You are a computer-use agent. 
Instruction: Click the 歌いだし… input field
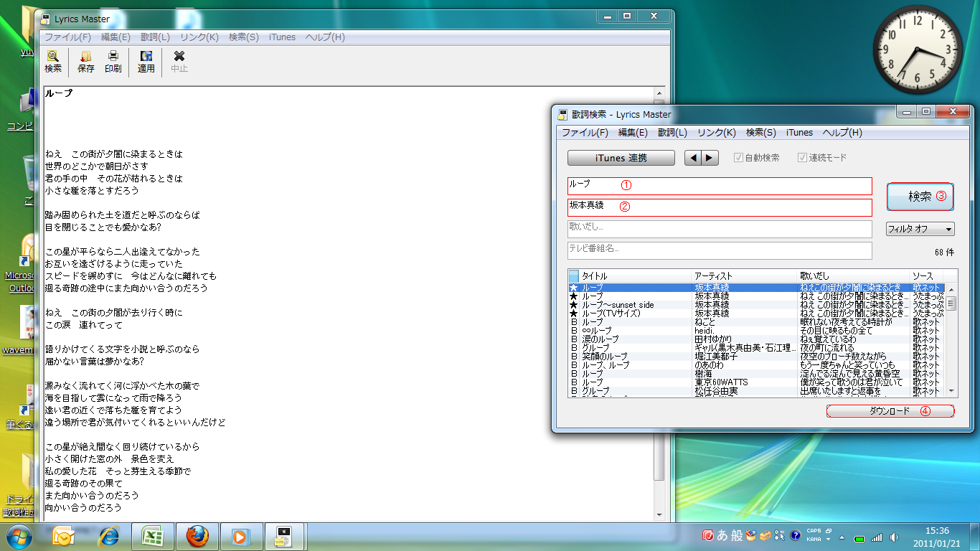pos(720,229)
